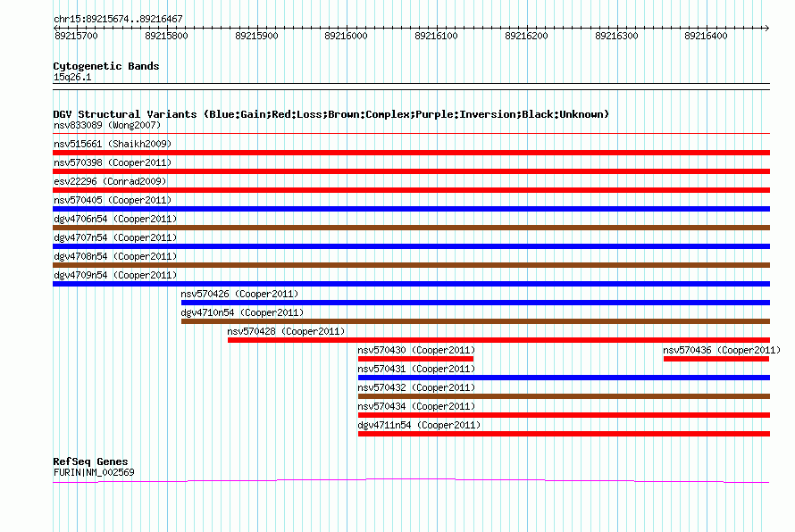Select the Cytogenetic Bands track title

point(106,66)
